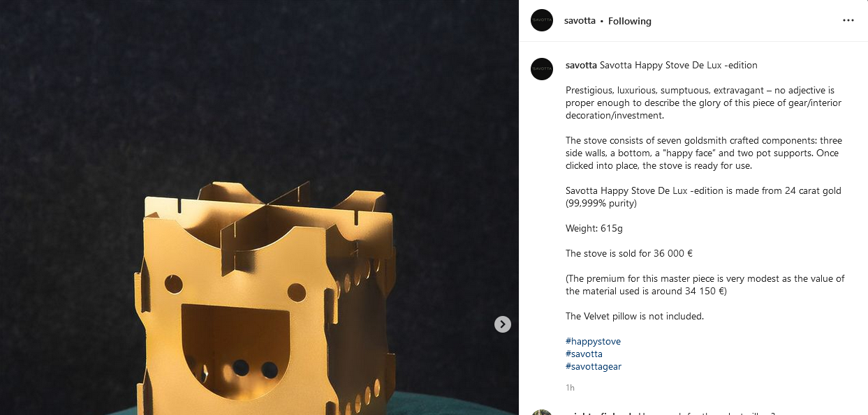Click the 'Velvet pillow is not included' sentence
The image size is (868, 415).
[635, 316]
